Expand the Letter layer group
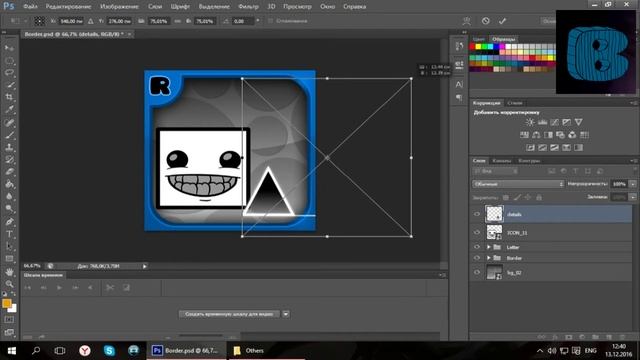This screenshot has height=360, width=640. pyautogui.click(x=489, y=247)
